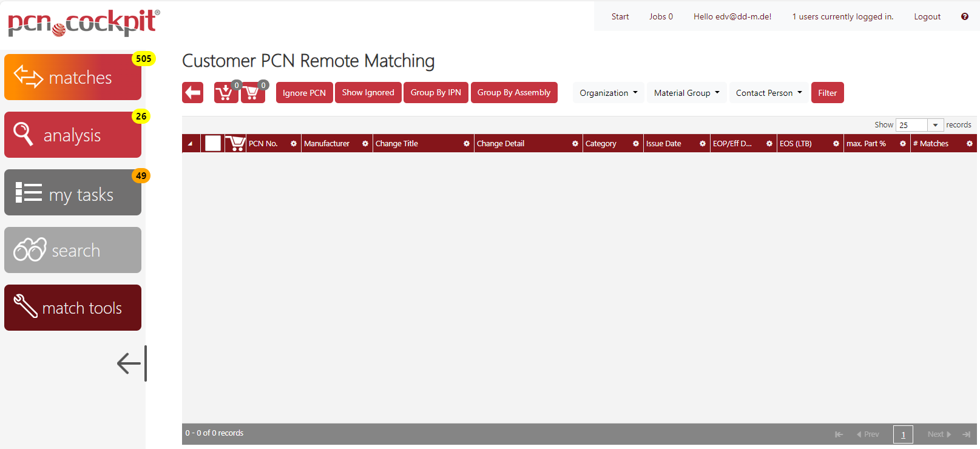Open the shopping cart icon in toolbar

[x=252, y=93]
